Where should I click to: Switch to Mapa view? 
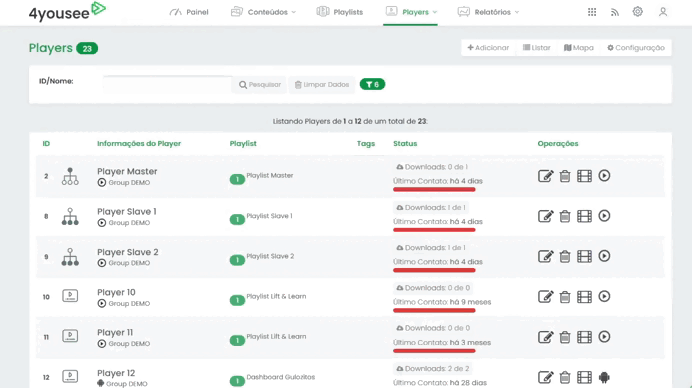click(579, 48)
